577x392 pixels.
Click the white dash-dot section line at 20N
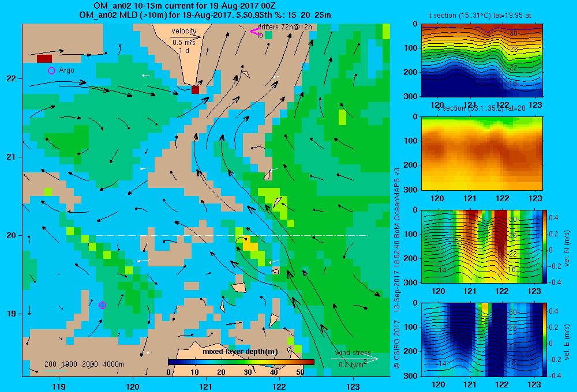(231, 235)
